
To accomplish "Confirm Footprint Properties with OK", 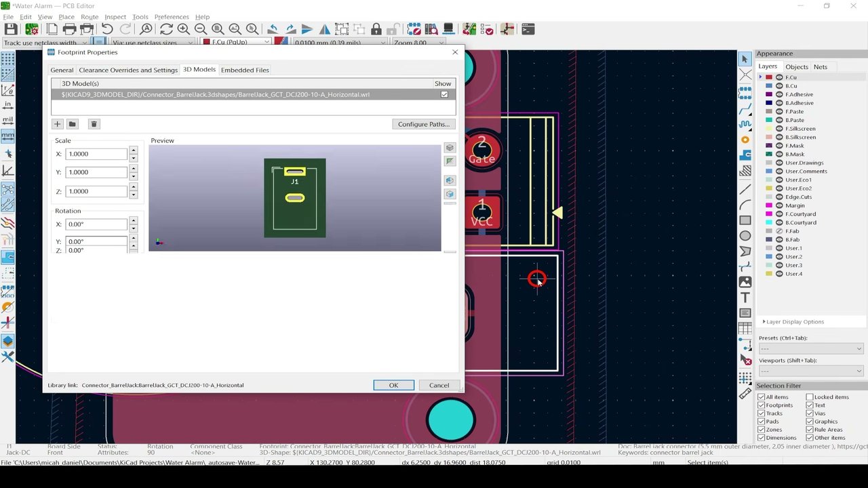I will (x=393, y=385).
